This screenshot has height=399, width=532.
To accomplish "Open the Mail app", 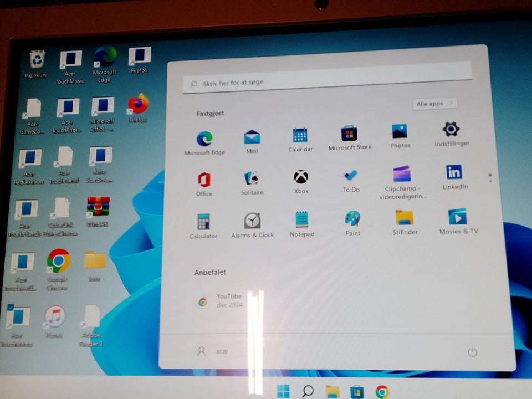I will click(x=252, y=141).
